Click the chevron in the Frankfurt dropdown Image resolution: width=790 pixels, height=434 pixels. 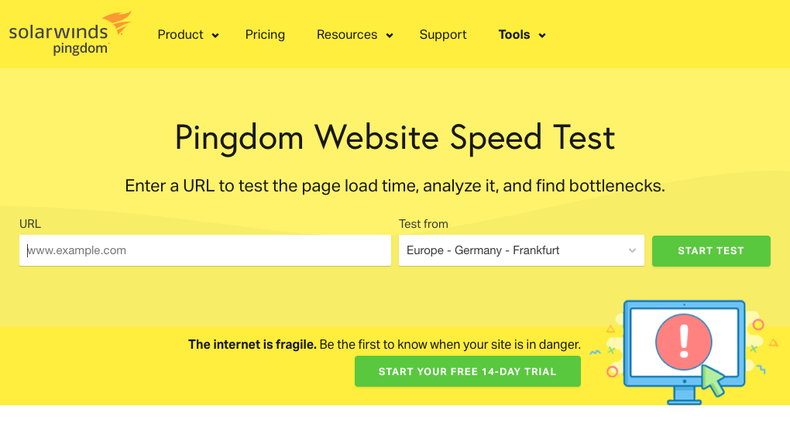point(632,251)
